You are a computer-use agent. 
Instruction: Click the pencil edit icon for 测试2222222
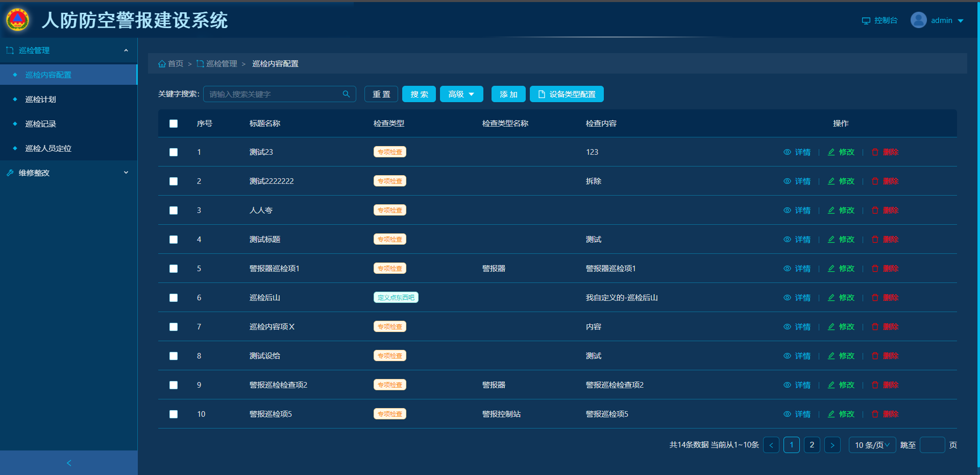(x=831, y=181)
